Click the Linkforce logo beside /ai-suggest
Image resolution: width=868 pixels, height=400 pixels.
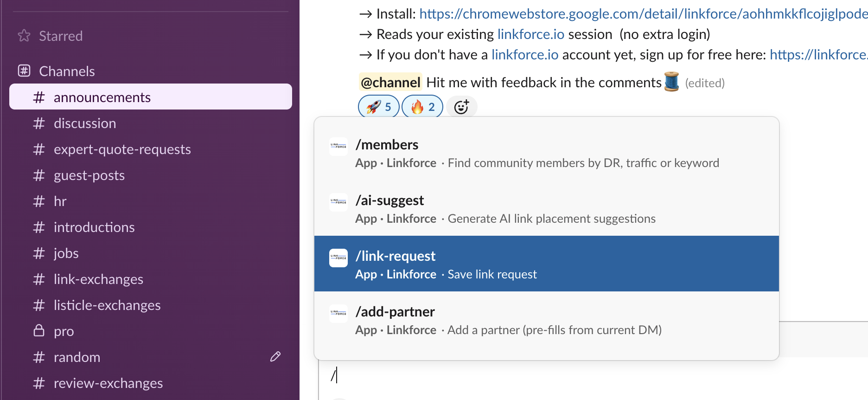click(338, 202)
